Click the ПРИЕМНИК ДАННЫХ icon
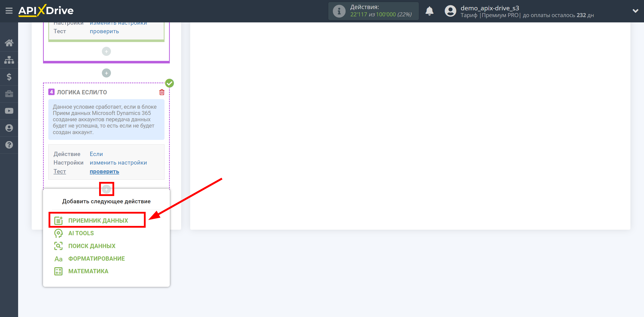The image size is (644, 317). pos(58,220)
